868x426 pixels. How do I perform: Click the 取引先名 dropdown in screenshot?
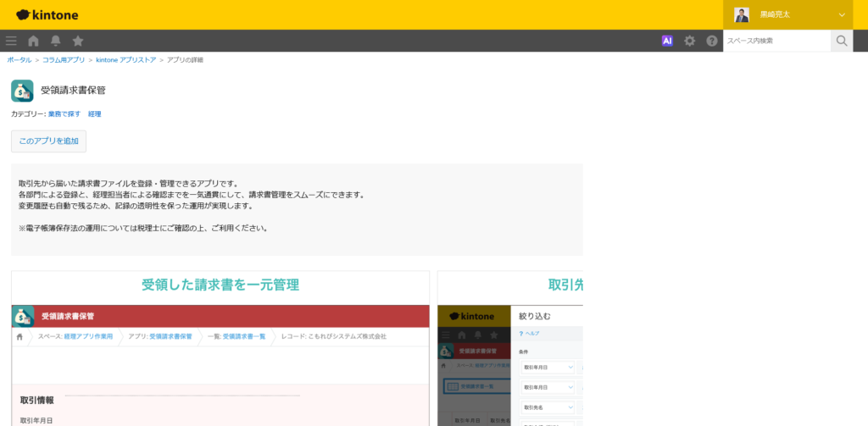click(x=548, y=407)
